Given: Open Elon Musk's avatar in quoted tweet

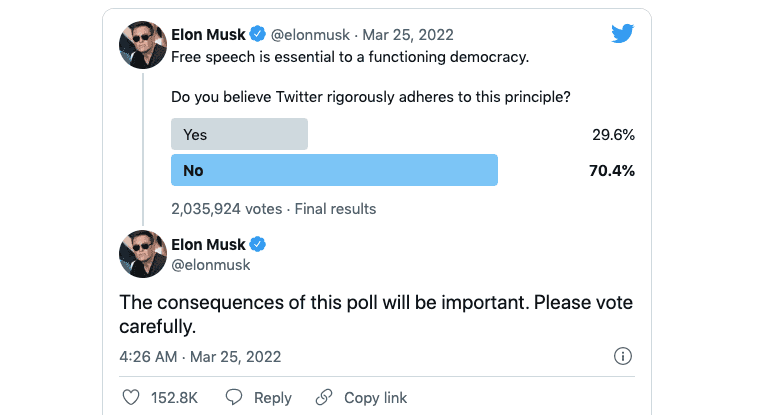Looking at the screenshot, I should click(143, 45).
